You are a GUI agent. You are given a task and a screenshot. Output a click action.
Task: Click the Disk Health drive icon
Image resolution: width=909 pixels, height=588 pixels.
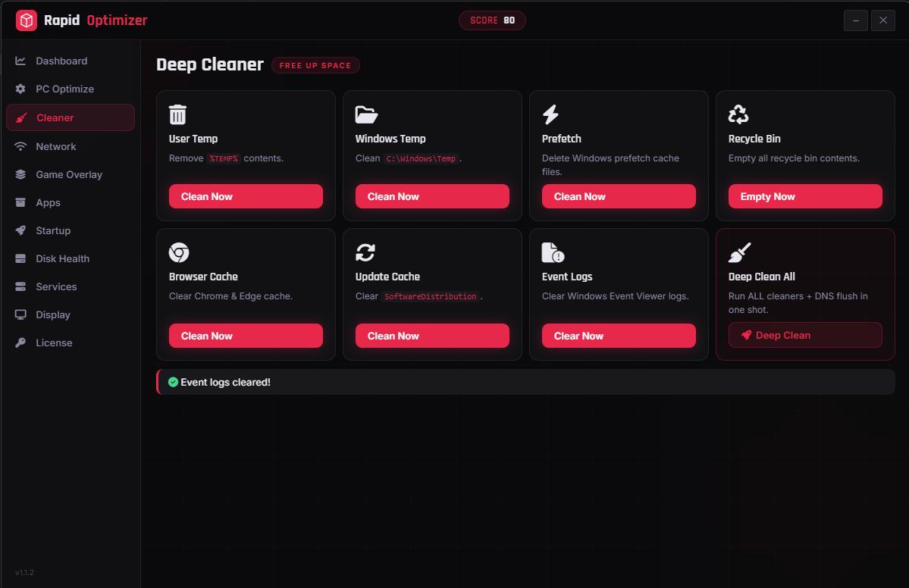pos(20,259)
